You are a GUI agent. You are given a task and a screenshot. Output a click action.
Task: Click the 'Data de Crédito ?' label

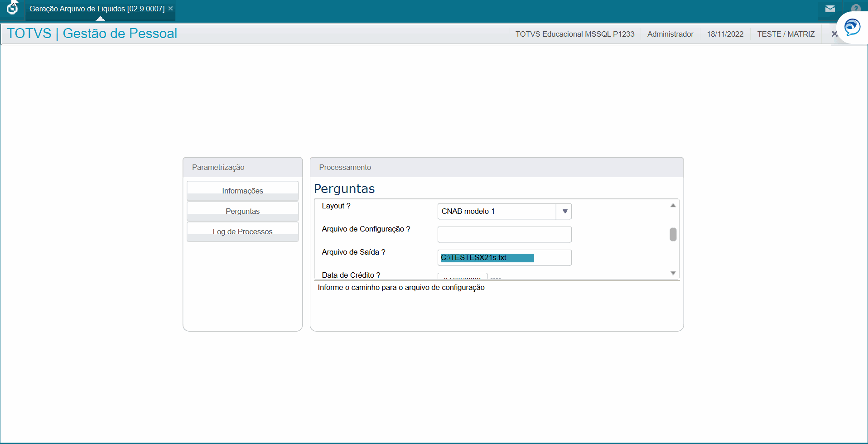351,275
